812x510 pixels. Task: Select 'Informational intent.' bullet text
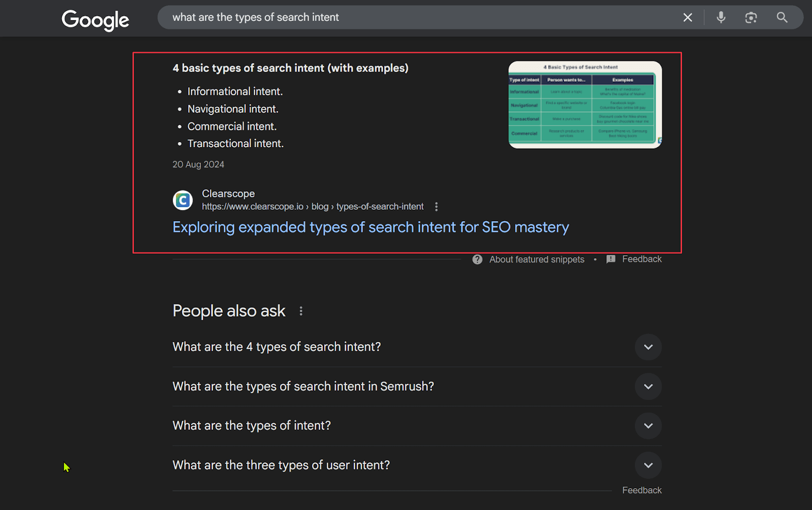click(x=235, y=91)
